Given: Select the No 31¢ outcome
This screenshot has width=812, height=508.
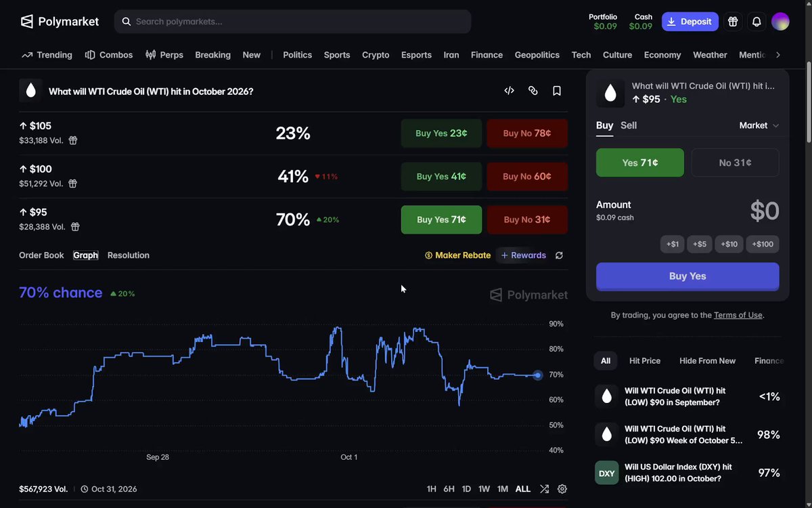Looking at the screenshot, I should pos(735,163).
